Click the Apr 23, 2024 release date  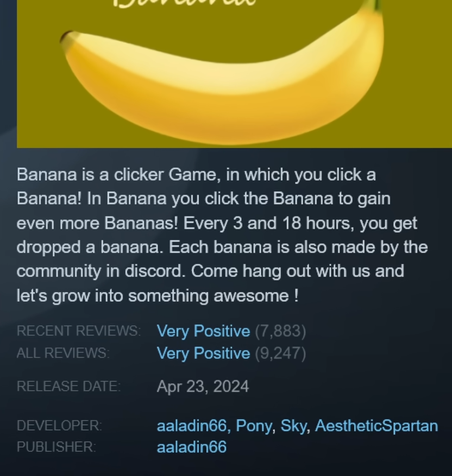tap(203, 387)
